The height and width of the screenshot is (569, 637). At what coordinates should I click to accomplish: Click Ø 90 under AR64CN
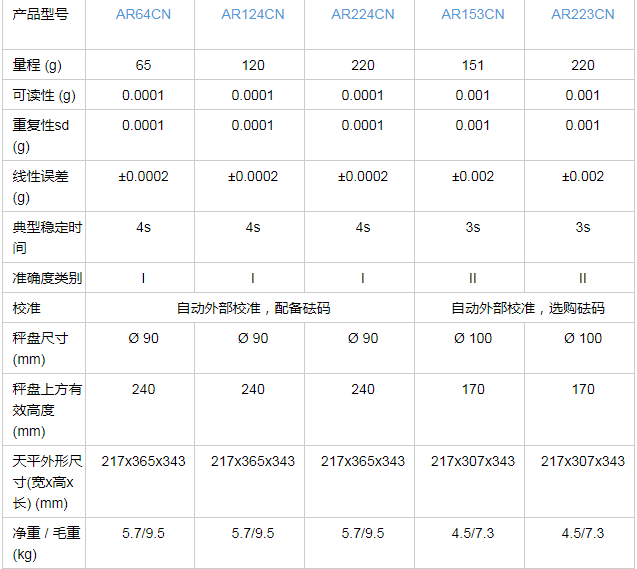(x=143, y=338)
